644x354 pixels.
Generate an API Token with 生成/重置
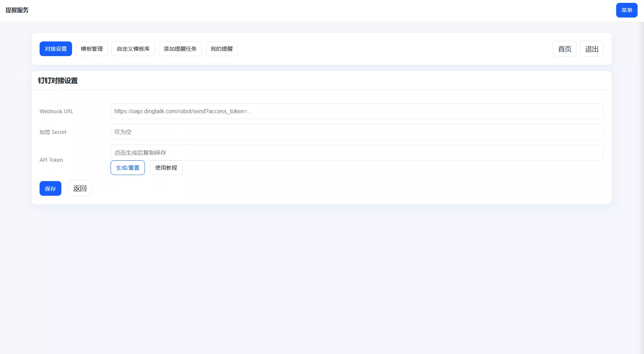pyautogui.click(x=127, y=168)
